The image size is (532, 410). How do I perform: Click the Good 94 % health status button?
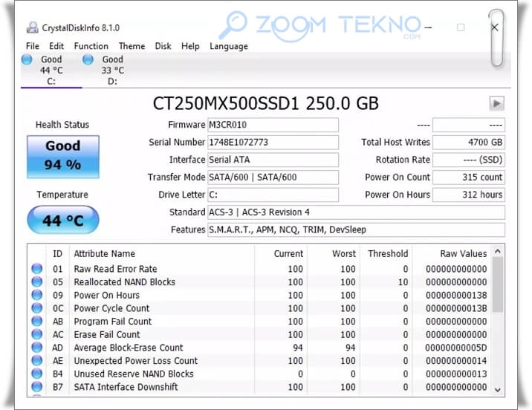tap(63, 157)
